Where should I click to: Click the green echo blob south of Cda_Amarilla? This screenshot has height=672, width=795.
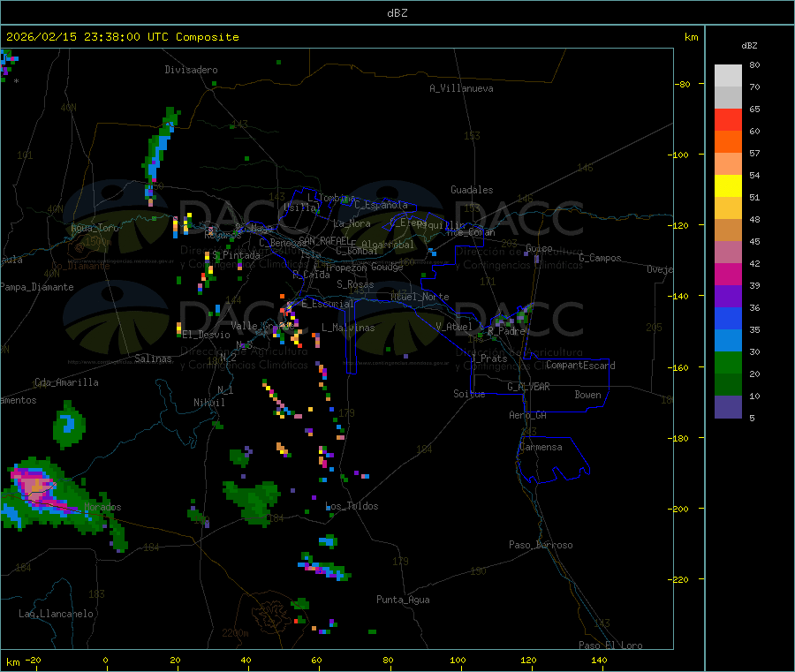[69, 425]
